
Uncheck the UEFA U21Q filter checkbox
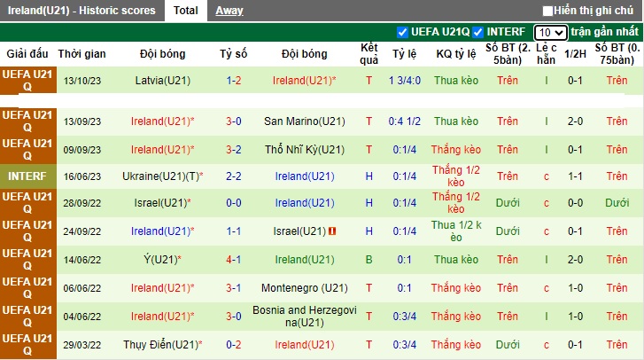point(402,32)
